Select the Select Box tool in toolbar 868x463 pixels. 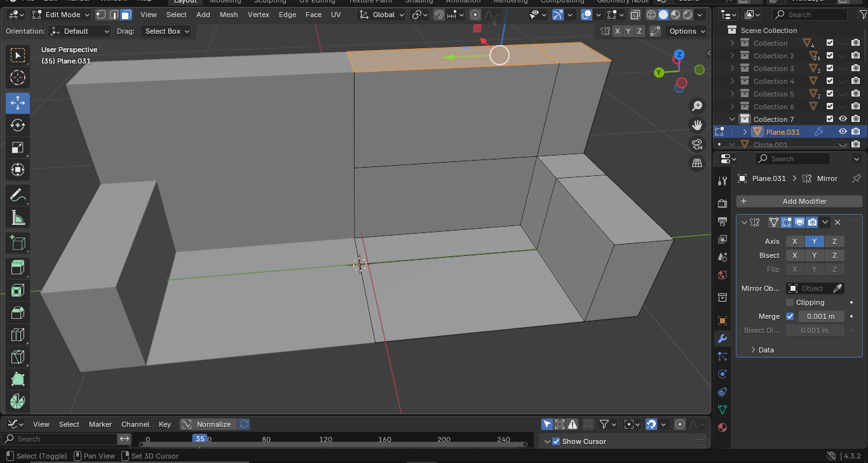(x=18, y=56)
